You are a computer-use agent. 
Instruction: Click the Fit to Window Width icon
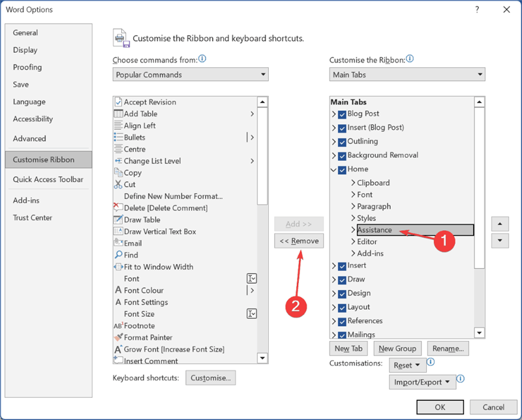[118, 267]
